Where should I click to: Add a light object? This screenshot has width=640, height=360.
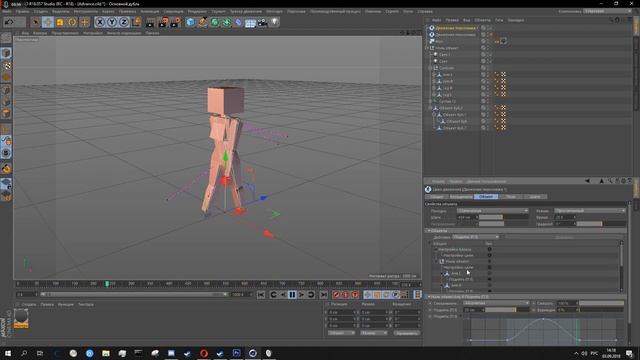coord(274,22)
